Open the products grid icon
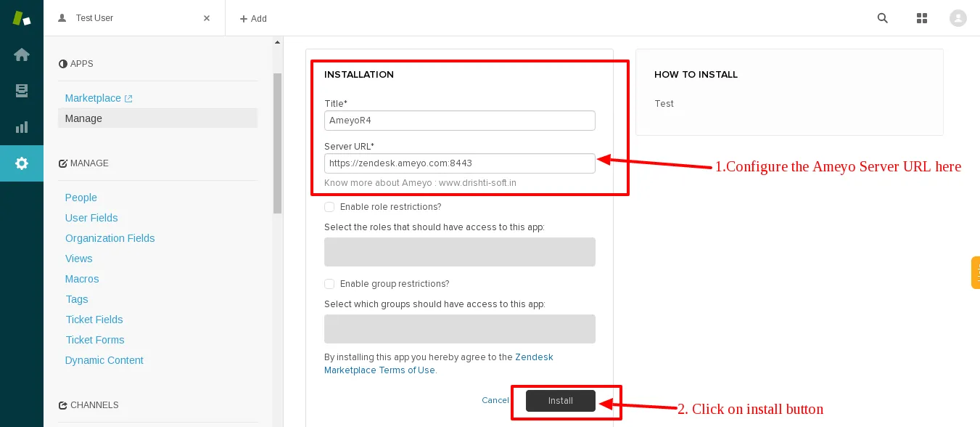 click(922, 18)
